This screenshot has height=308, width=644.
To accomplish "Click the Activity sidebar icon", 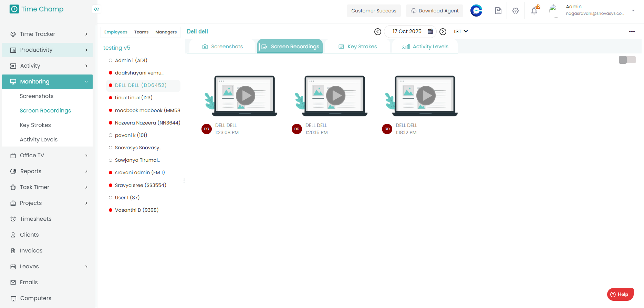I will pos(13,66).
